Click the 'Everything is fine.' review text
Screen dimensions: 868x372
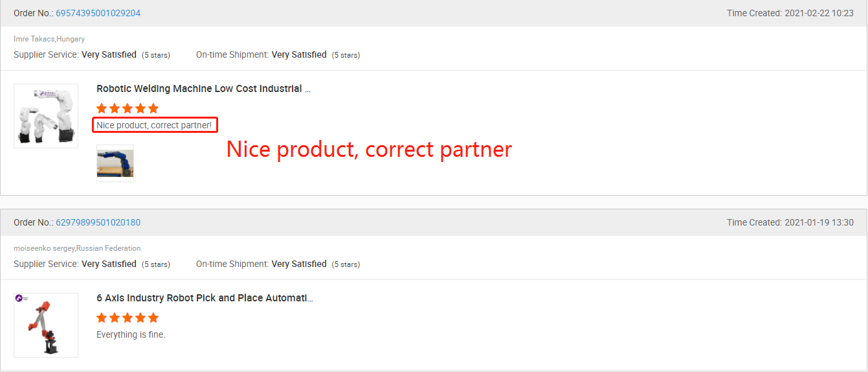[x=131, y=334]
